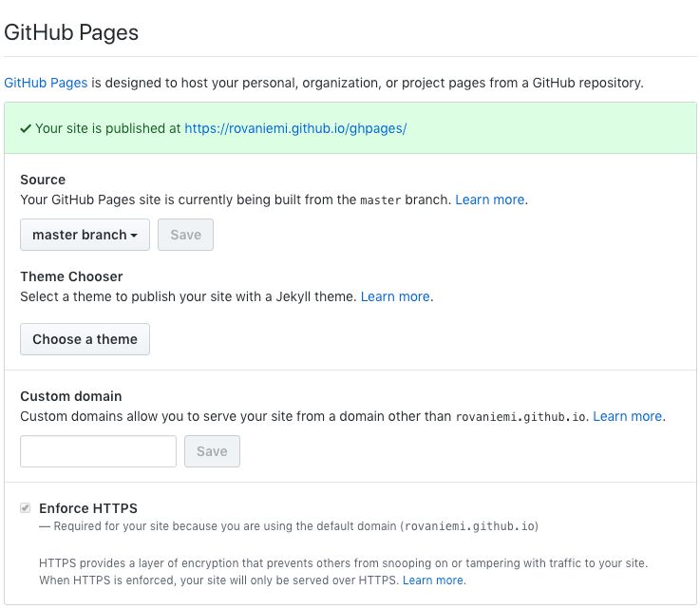
Task: Click the Save button next to master branch
Action: pyautogui.click(x=186, y=235)
